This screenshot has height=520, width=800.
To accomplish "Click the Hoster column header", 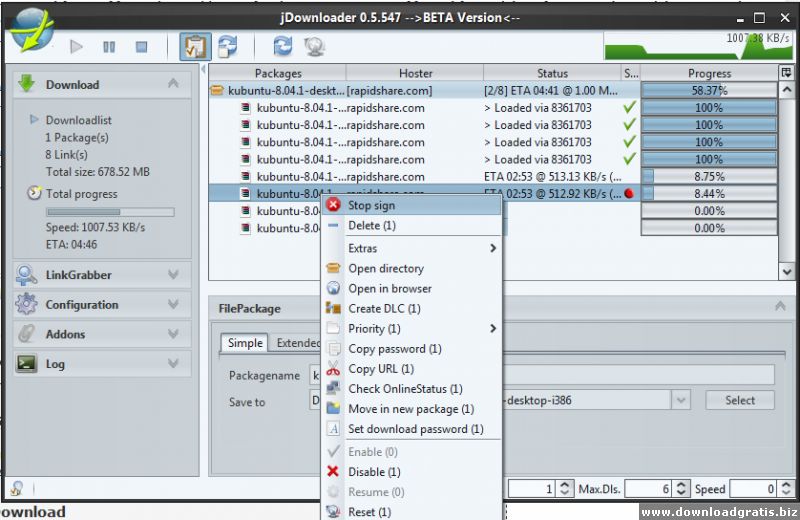I will click(x=415, y=73).
